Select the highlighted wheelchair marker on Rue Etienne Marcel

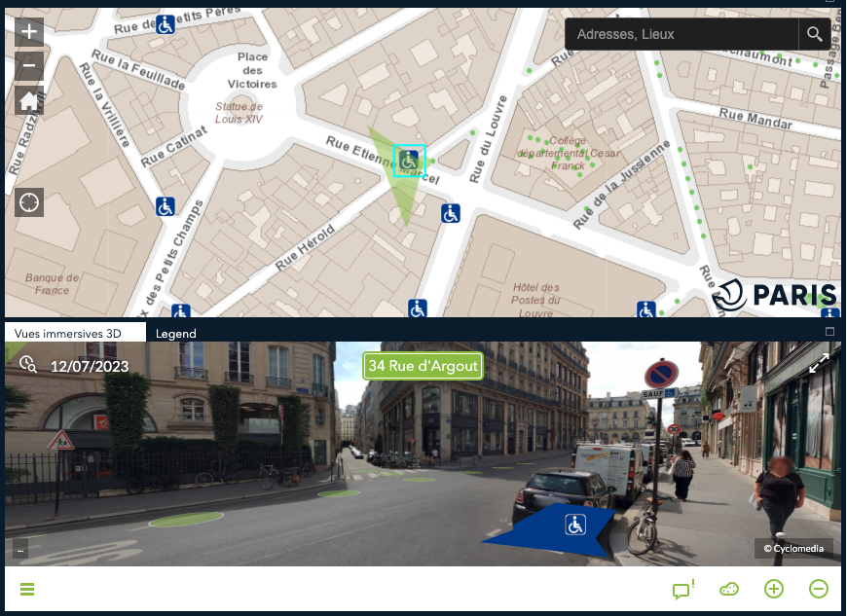(x=410, y=161)
